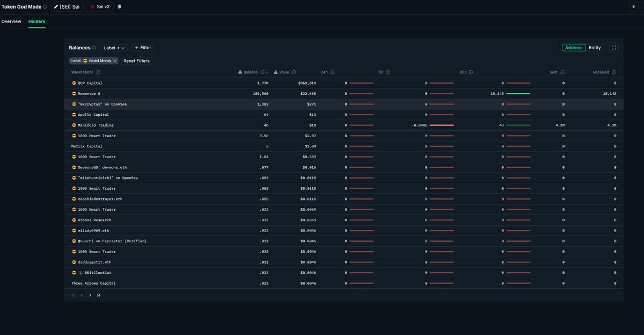This screenshot has width=644, height=335.
Task: Click Smart Money emoji for QCP Capital
Action: pos(74,83)
